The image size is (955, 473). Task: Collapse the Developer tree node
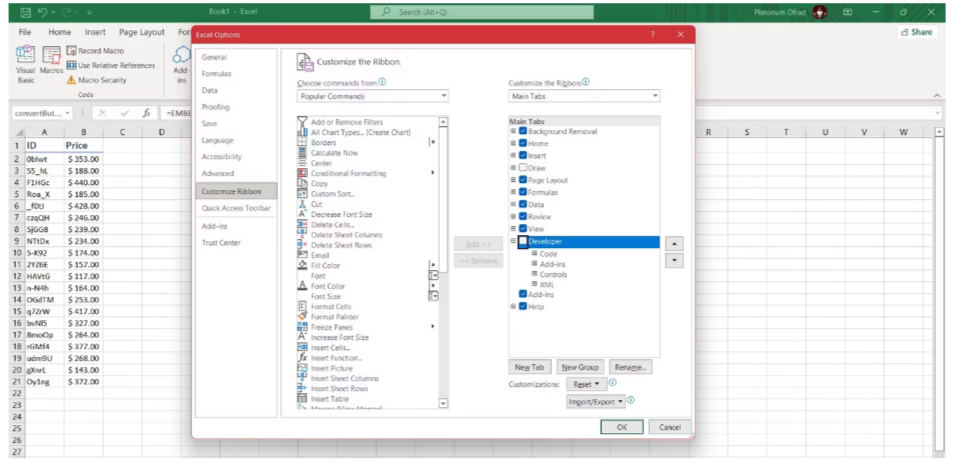(x=513, y=242)
